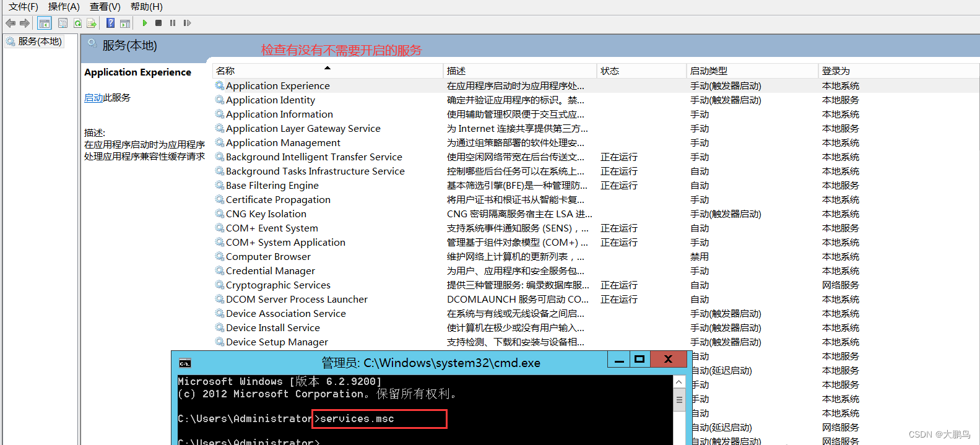Maximize the cmd.exe window
980x445 pixels.
click(640, 360)
